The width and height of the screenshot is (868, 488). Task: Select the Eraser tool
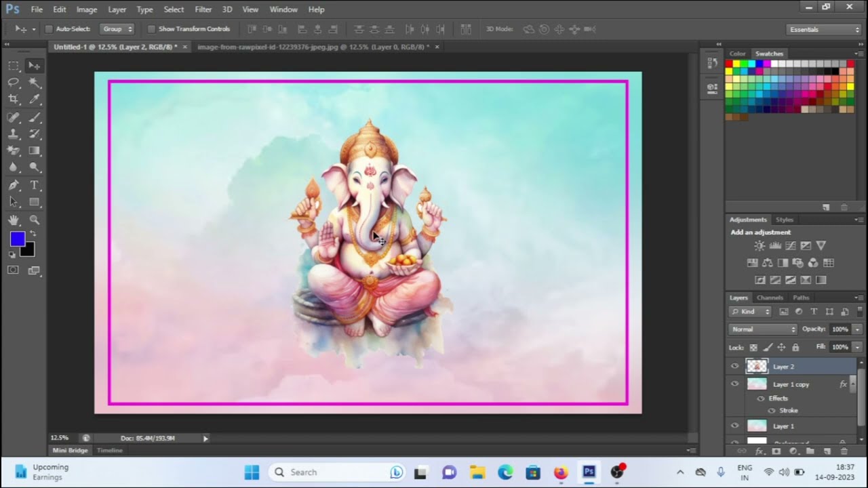click(x=14, y=151)
